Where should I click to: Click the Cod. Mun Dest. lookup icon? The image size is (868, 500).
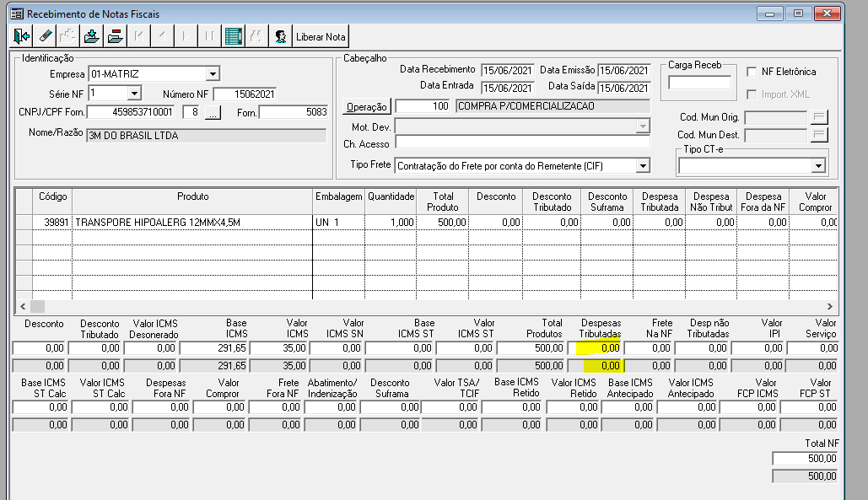(819, 135)
